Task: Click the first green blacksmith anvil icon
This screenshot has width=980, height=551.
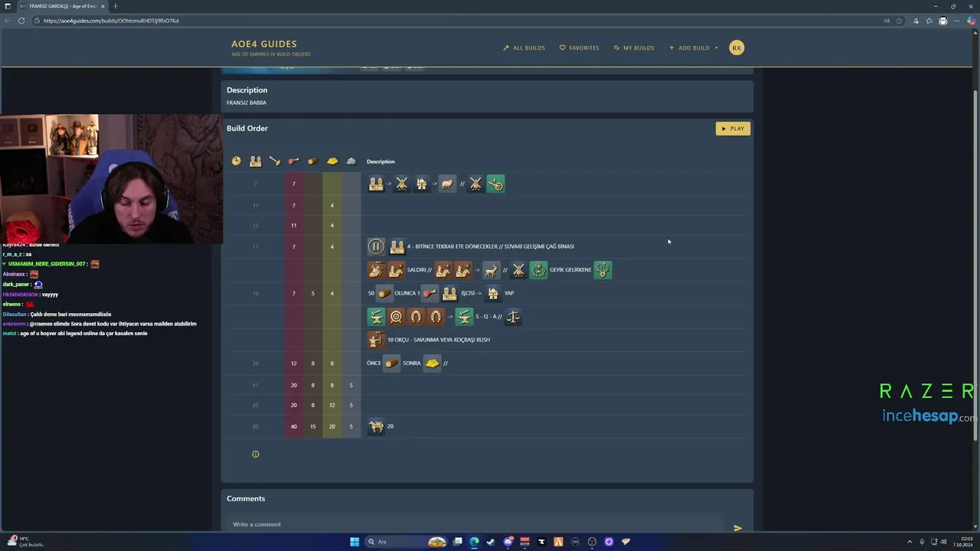Action: click(x=376, y=317)
